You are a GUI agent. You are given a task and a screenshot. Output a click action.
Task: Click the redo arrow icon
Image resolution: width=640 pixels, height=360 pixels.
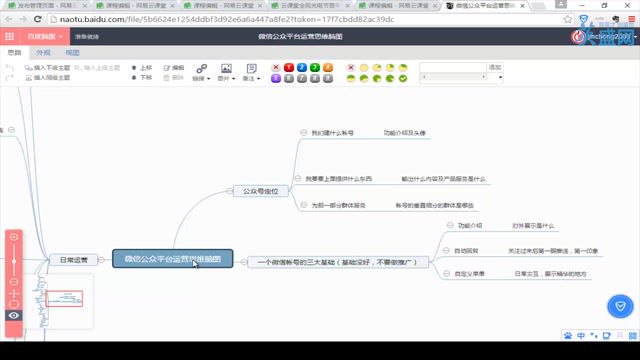tap(10, 78)
